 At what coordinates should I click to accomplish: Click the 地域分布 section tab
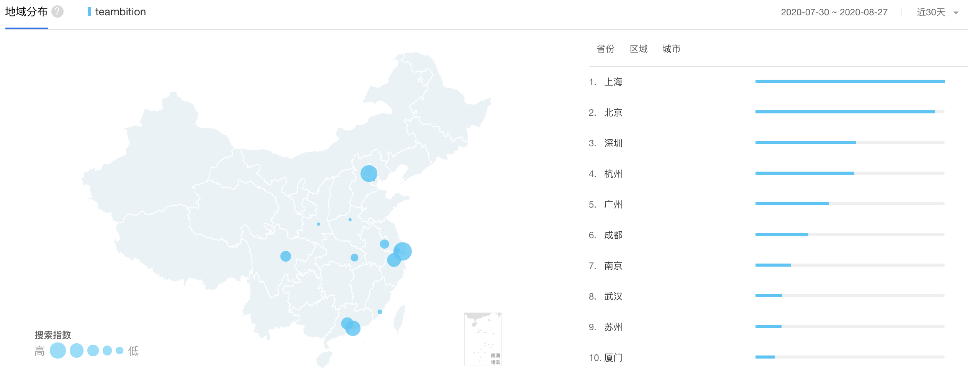pyautogui.click(x=26, y=12)
